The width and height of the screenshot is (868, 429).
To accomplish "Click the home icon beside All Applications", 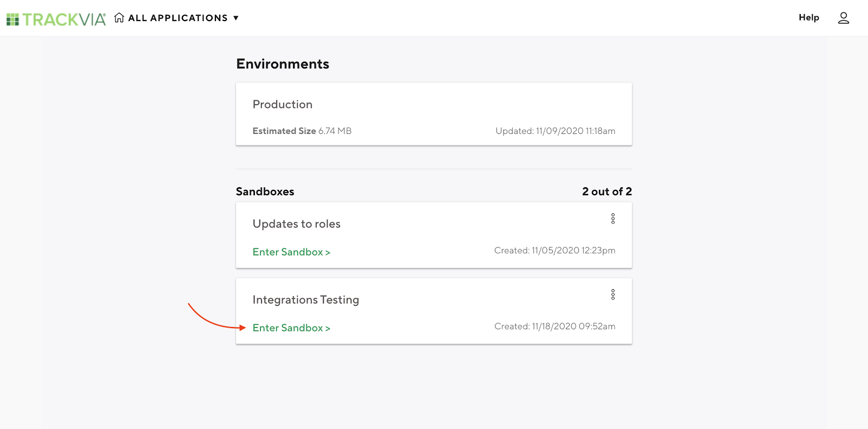I will (119, 18).
